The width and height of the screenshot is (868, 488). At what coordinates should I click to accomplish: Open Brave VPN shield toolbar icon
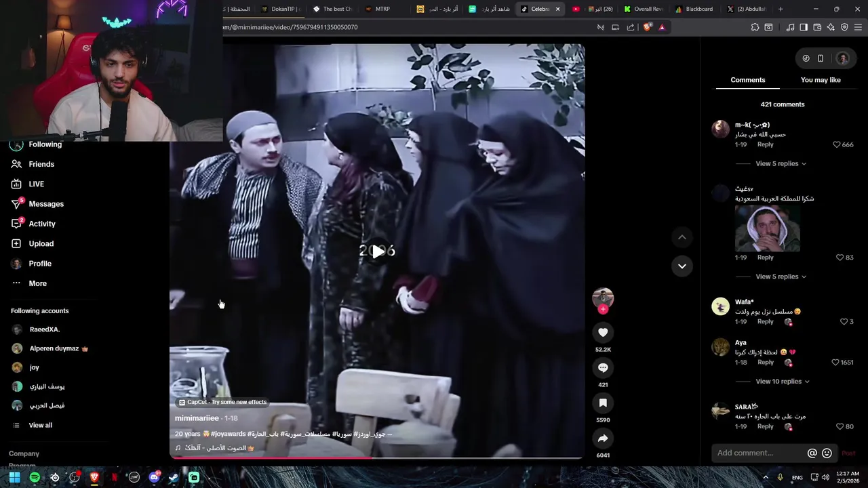pyautogui.click(x=844, y=27)
